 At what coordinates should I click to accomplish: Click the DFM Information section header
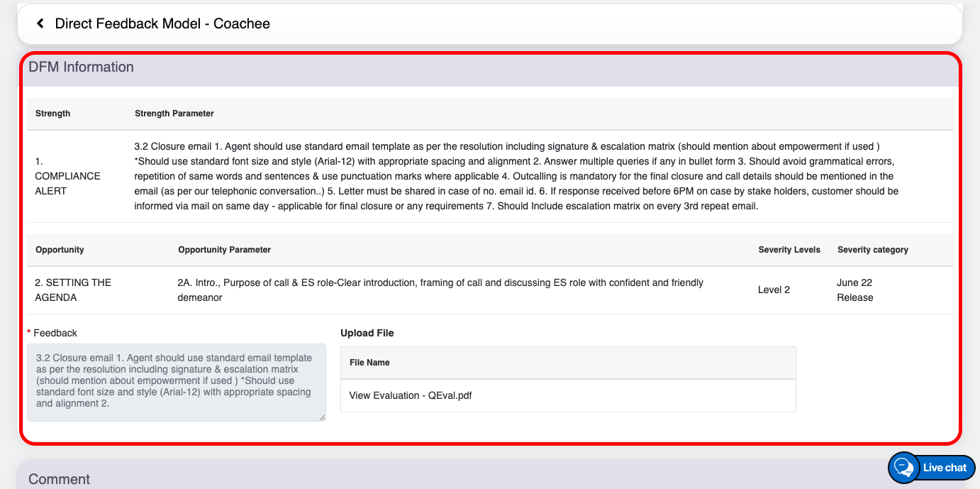coord(81,67)
